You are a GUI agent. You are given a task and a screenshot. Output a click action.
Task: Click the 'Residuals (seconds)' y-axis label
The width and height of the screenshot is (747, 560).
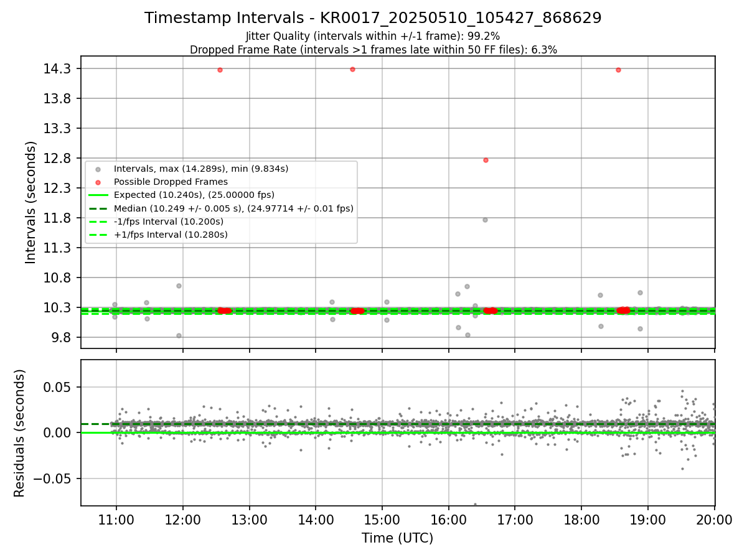[19, 433]
